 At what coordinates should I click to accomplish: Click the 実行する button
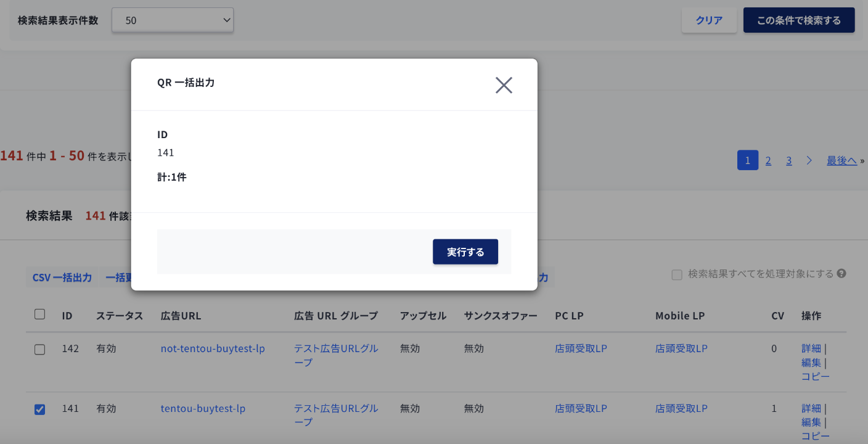click(465, 252)
